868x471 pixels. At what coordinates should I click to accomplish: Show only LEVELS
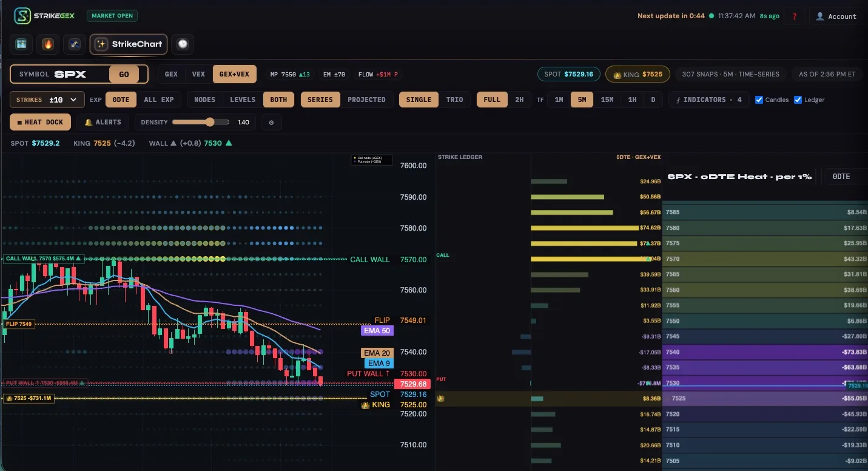[243, 100]
